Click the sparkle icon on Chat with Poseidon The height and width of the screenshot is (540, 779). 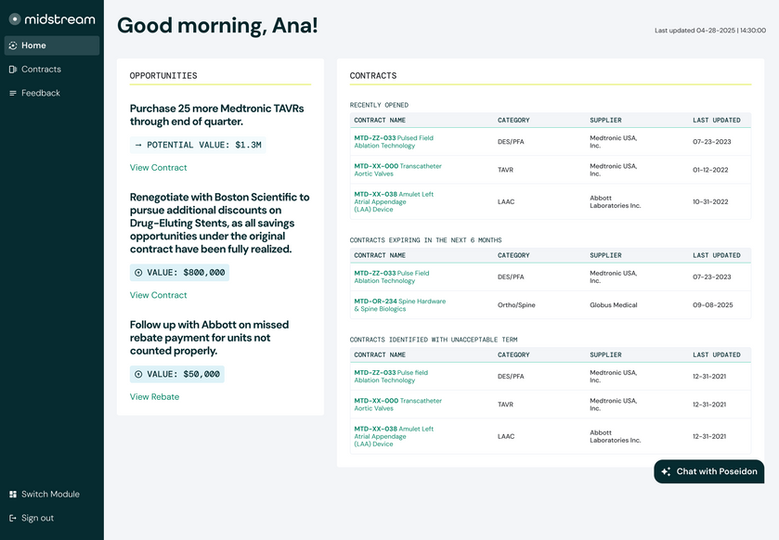pos(666,471)
